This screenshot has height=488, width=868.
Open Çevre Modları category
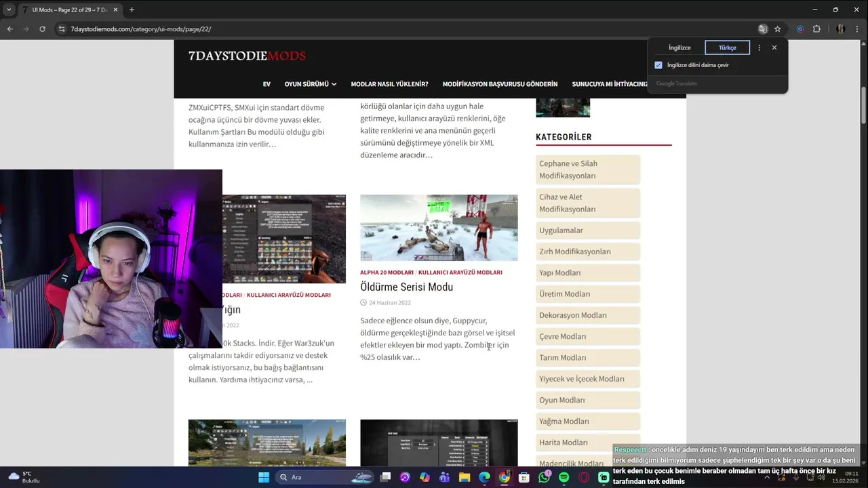coord(587,336)
